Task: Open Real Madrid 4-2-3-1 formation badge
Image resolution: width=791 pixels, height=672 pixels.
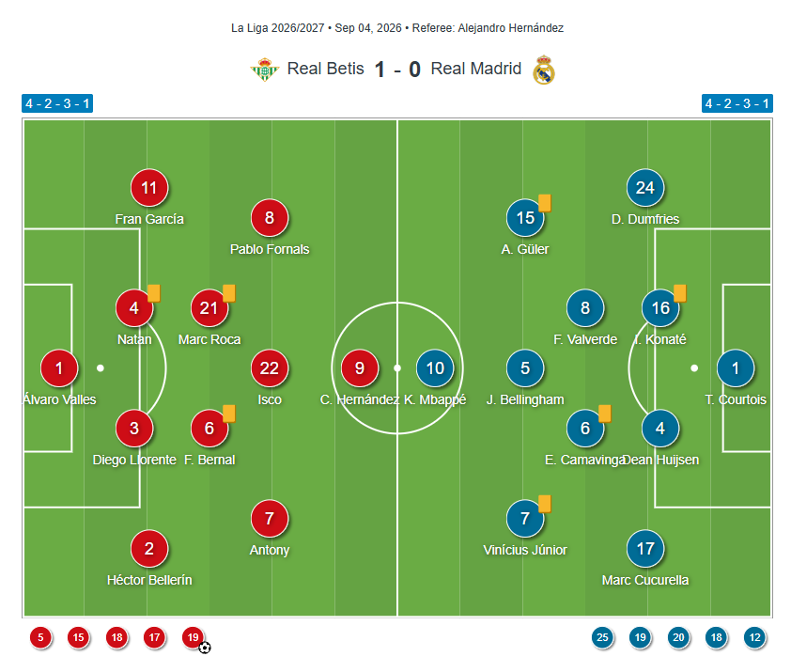Action: 737,103
